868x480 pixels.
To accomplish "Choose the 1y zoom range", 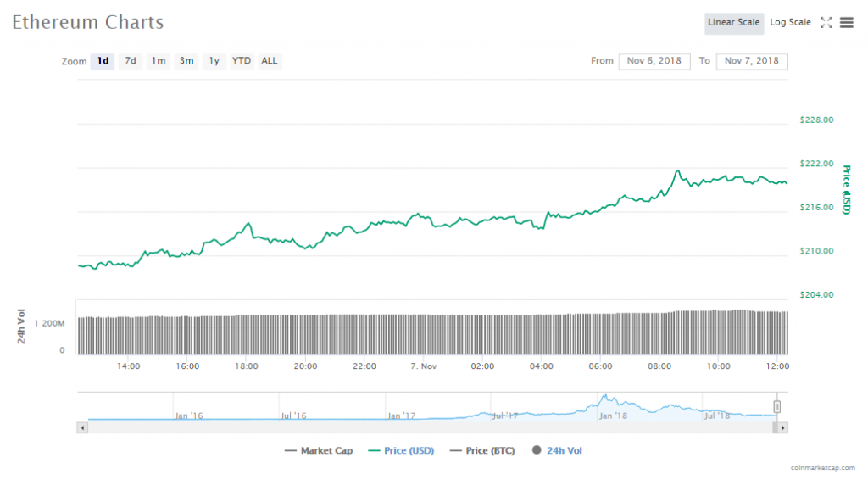I will [214, 61].
